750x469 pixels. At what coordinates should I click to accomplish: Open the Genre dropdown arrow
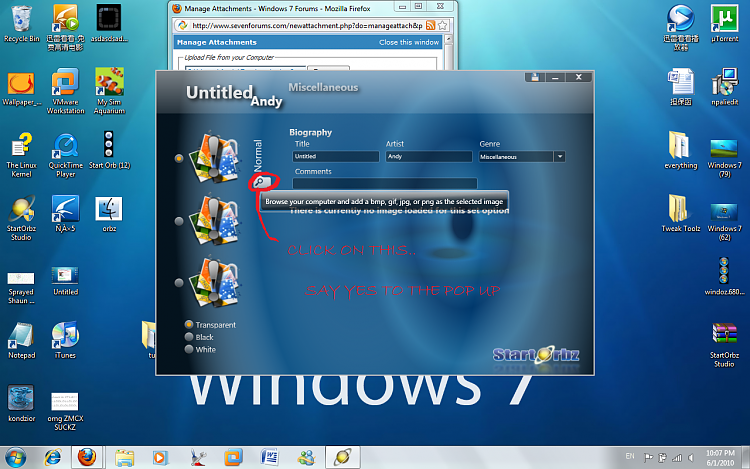pos(559,157)
